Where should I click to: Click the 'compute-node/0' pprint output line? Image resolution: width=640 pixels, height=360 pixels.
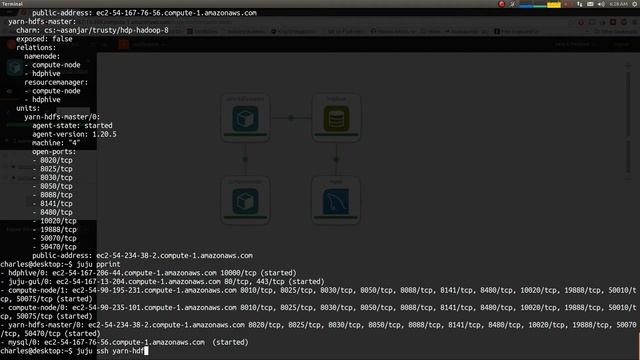318,312
